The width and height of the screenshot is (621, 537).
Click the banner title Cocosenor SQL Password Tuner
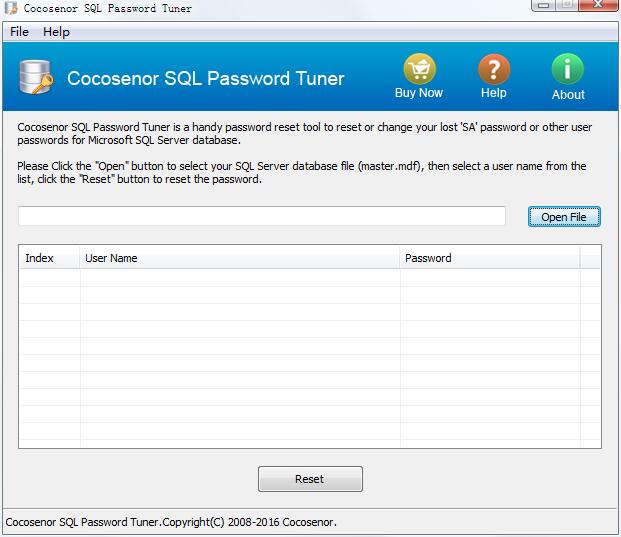206,78
